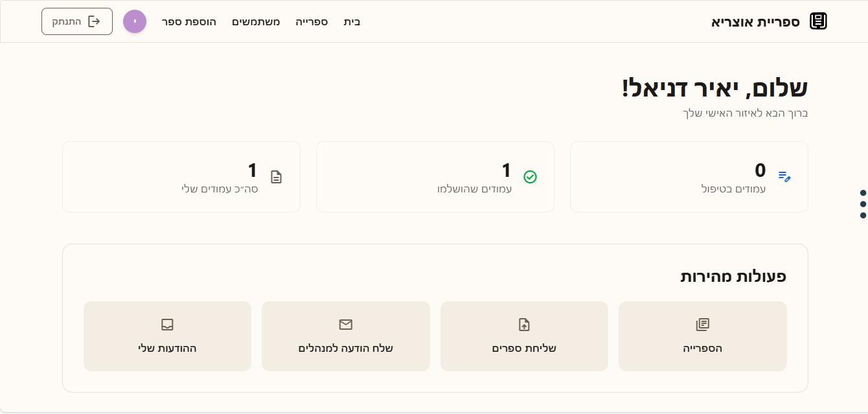Click the pages-in-progress pencil icon
The image size is (868, 414).
[x=784, y=176]
